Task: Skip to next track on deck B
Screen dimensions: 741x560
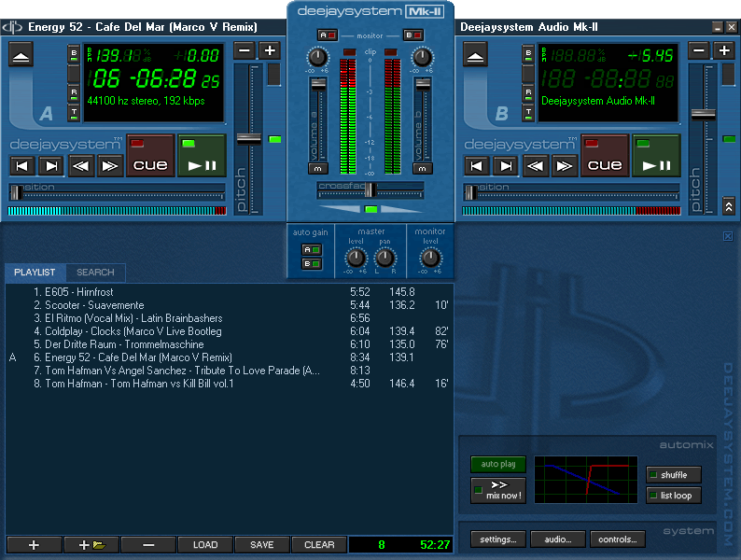Action: pyautogui.click(x=506, y=166)
